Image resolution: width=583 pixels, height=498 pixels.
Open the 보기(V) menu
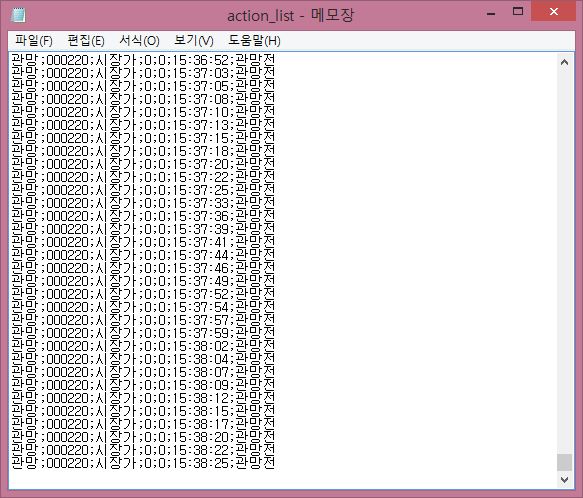pos(194,41)
